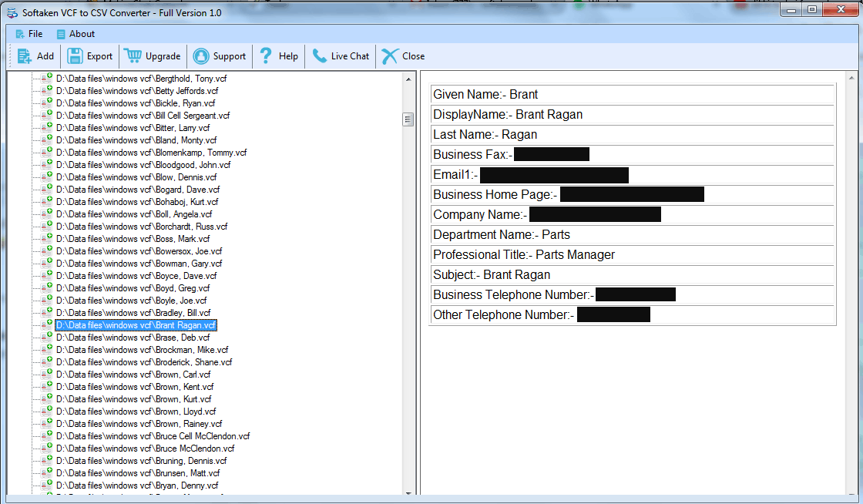The image size is (863, 504).
Task: Click contact icon beside Bickle, Ryan.vcf
Action: pos(47,103)
